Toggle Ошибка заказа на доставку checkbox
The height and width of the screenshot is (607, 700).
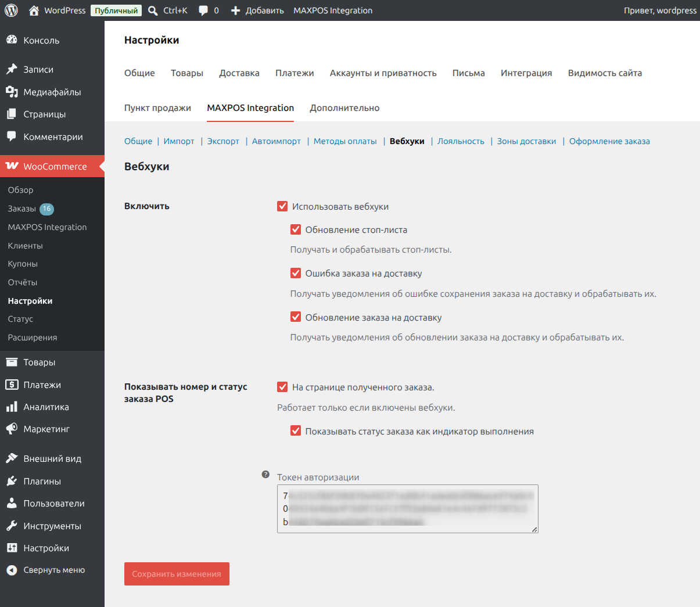(x=296, y=273)
